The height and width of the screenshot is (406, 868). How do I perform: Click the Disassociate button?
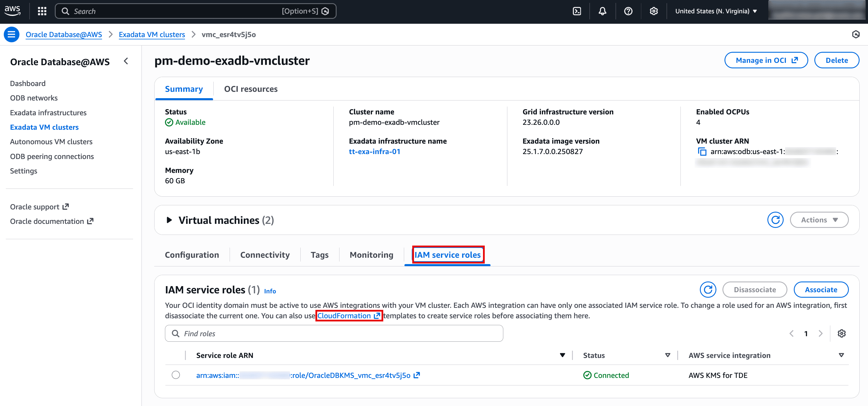(755, 290)
